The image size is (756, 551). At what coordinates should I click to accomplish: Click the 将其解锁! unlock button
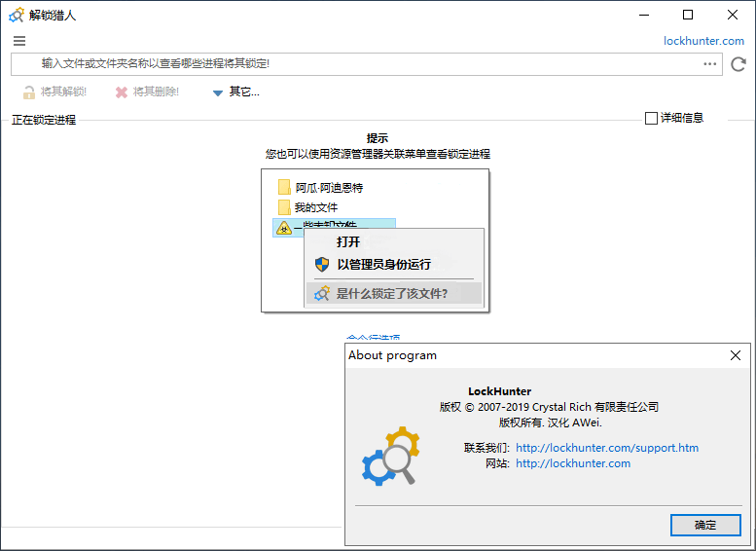click(x=54, y=92)
